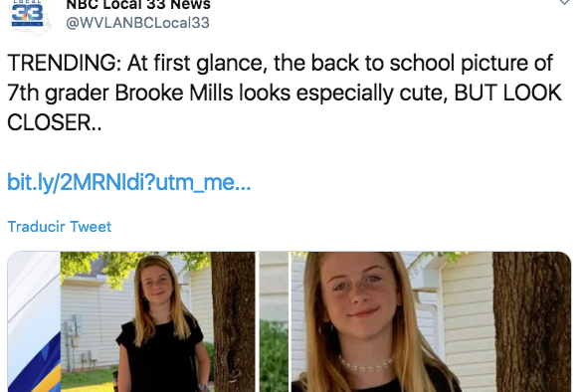The image size is (586, 392).
Task: Click the tree trunk in the right photo
Action: click(x=531, y=321)
